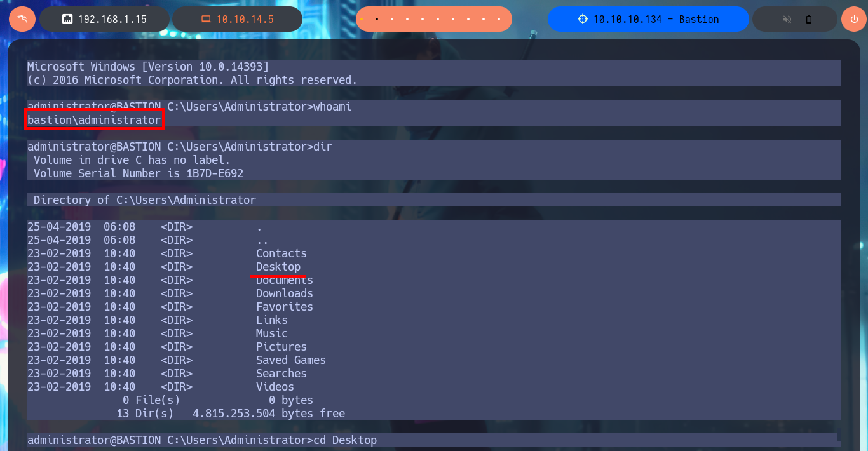Open the battery status indicator
This screenshot has height=451, width=868.
pyautogui.click(x=809, y=19)
